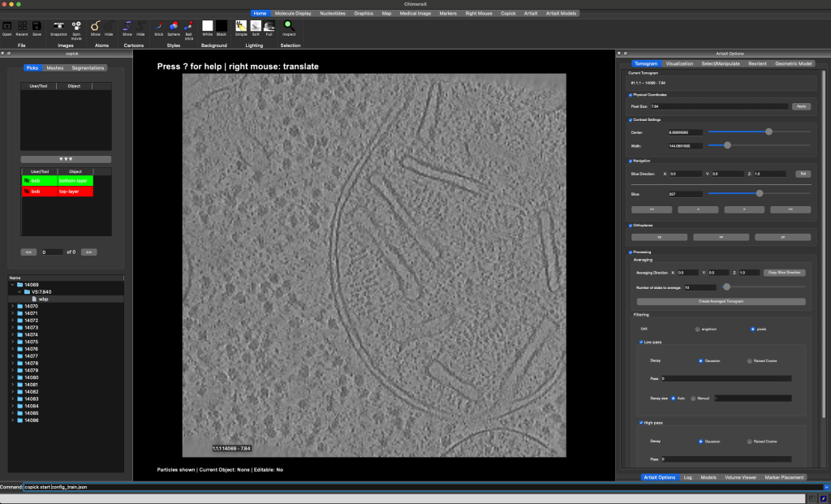Apply Ball stick style
This screenshot has width=831, height=504.
(x=188, y=30)
